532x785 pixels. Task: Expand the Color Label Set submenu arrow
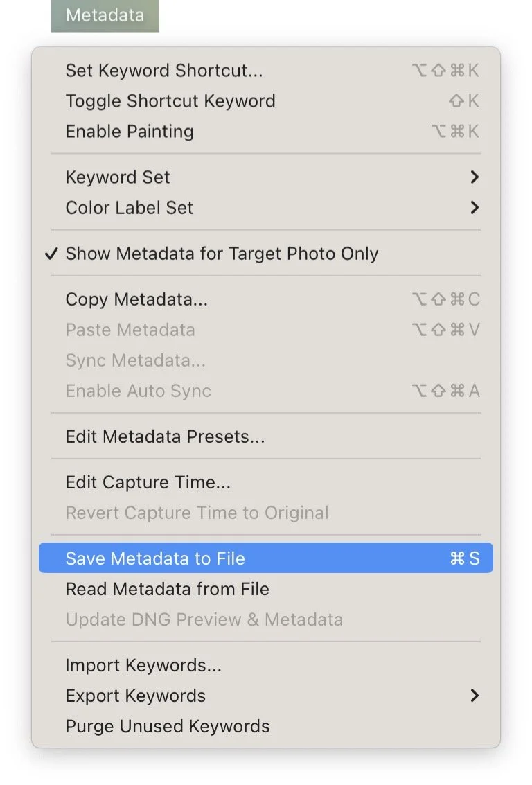click(x=475, y=208)
